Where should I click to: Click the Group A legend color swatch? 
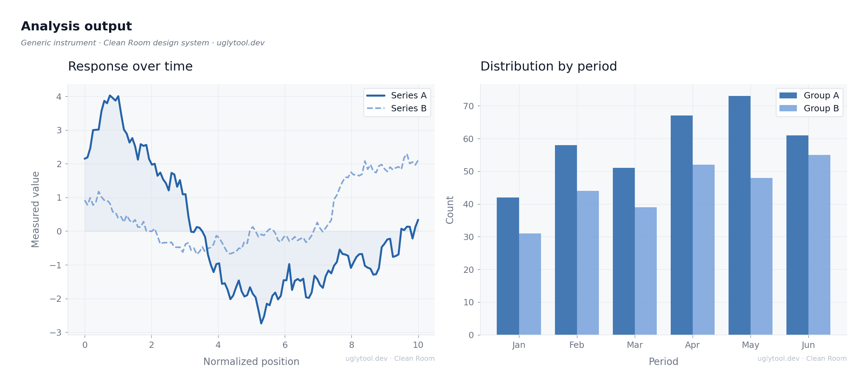pos(788,96)
